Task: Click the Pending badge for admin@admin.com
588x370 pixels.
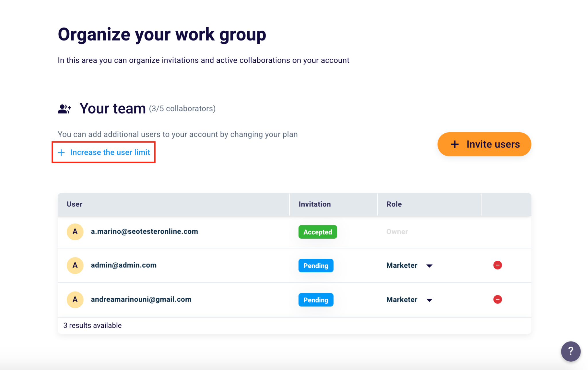Action: coord(316,265)
